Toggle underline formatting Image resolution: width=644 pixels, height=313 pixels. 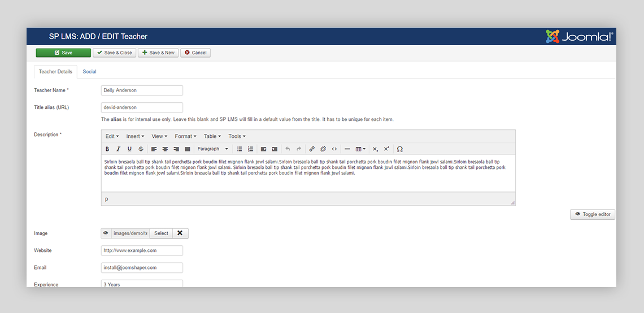pyautogui.click(x=129, y=149)
